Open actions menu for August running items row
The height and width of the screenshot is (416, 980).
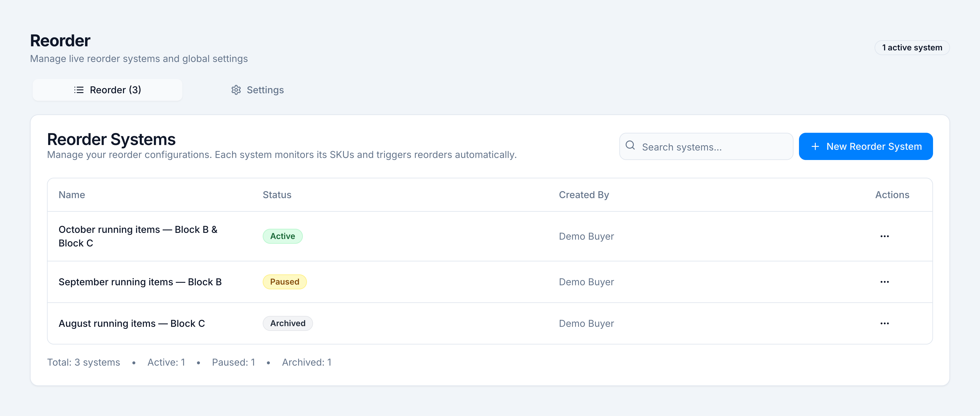[x=884, y=323]
